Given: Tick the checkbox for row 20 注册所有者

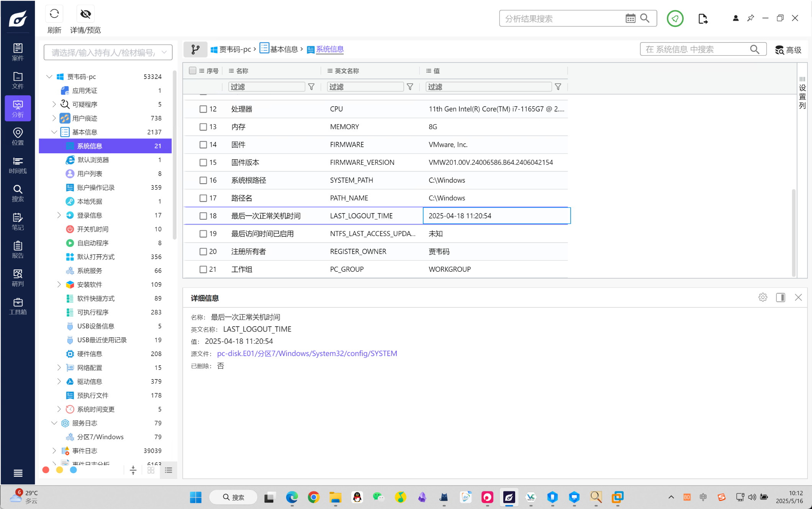Looking at the screenshot, I should pyautogui.click(x=203, y=252).
